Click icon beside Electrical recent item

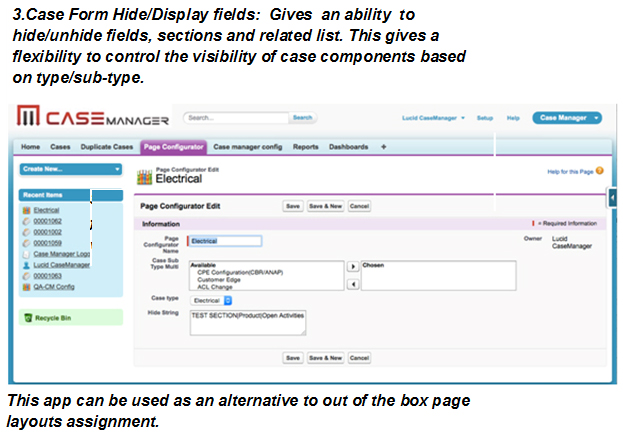pos(27,210)
